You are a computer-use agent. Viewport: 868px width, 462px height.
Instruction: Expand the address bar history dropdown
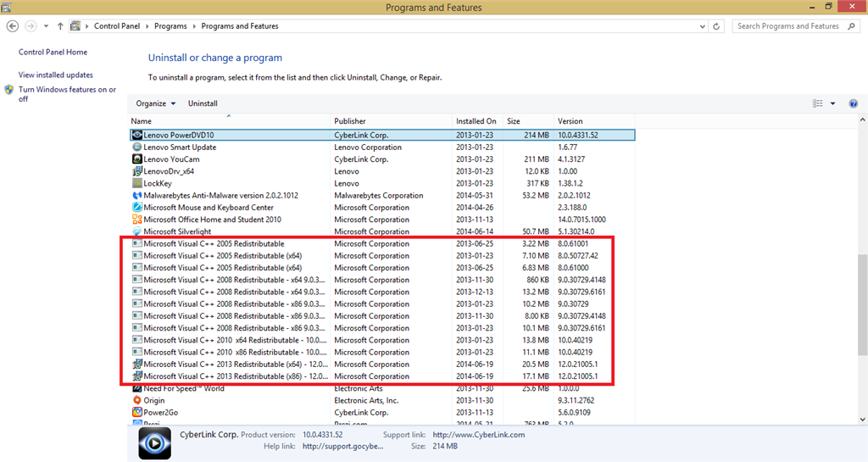(x=703, y=26)
